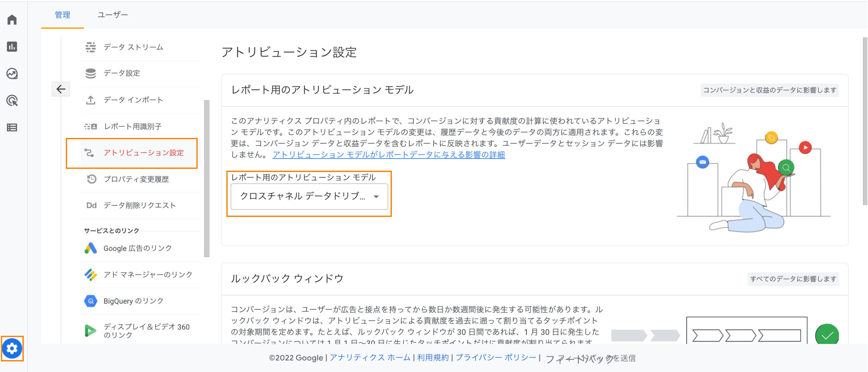Open the Advertising target cursor icon
Viewport: 868px width, 372px height.
click(x=12, y=101)
